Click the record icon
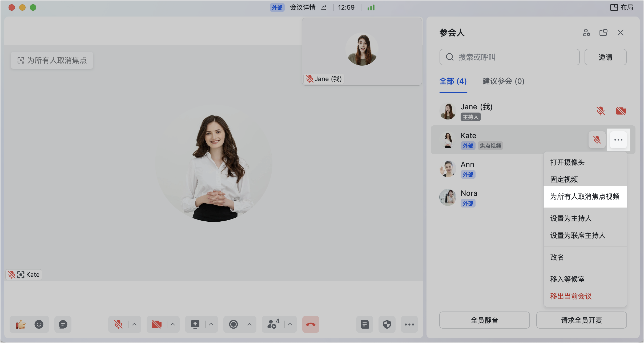This screenshot has height=343, width=644. tap(234, 324)
